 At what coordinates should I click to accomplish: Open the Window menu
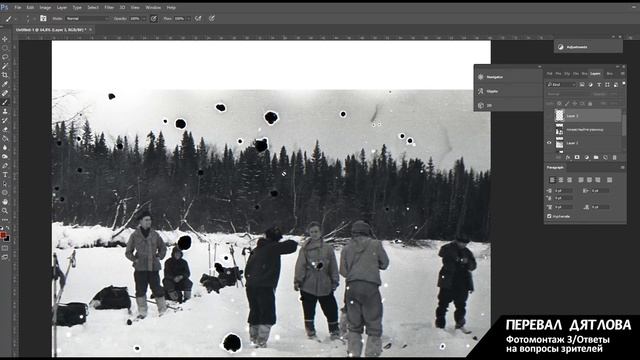coord(153,7)
